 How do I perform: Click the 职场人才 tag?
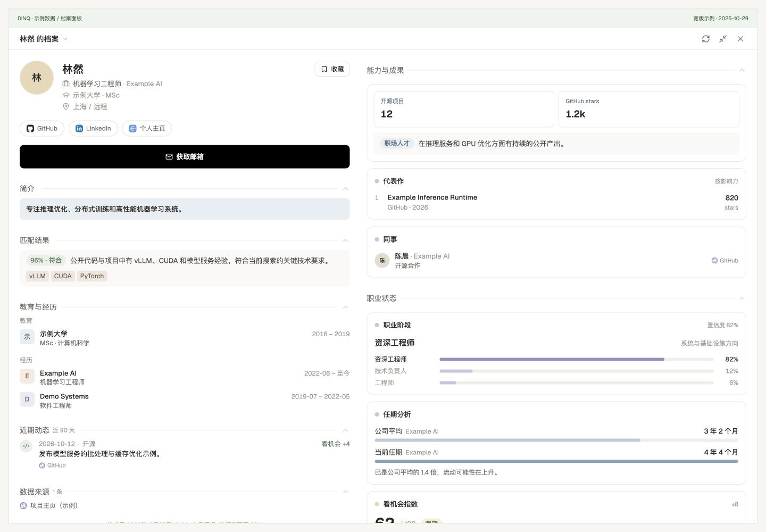[397, 144]
